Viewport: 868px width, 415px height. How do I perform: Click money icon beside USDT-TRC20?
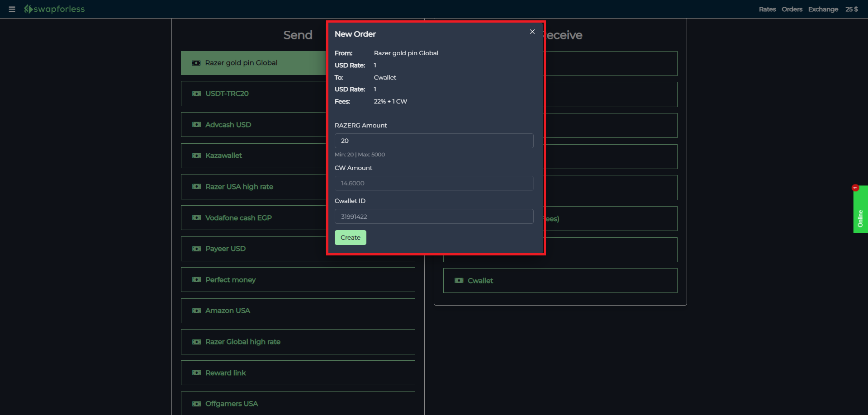point(197,94)
